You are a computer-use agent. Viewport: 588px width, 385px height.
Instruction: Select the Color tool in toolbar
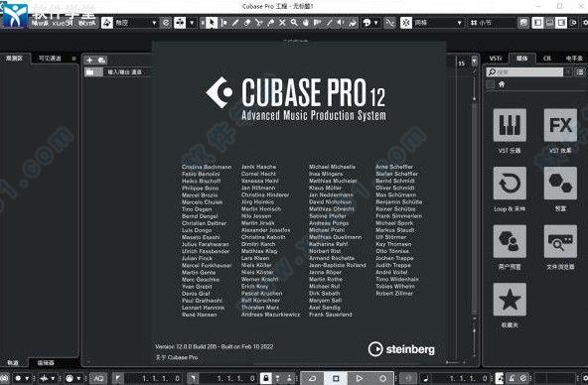pos(353,23)
